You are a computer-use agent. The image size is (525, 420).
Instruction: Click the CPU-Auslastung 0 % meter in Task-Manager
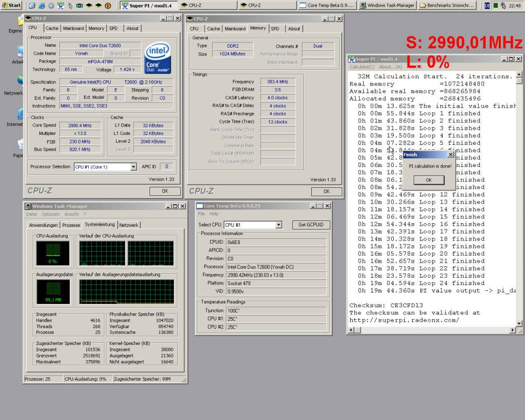point(52,253)
